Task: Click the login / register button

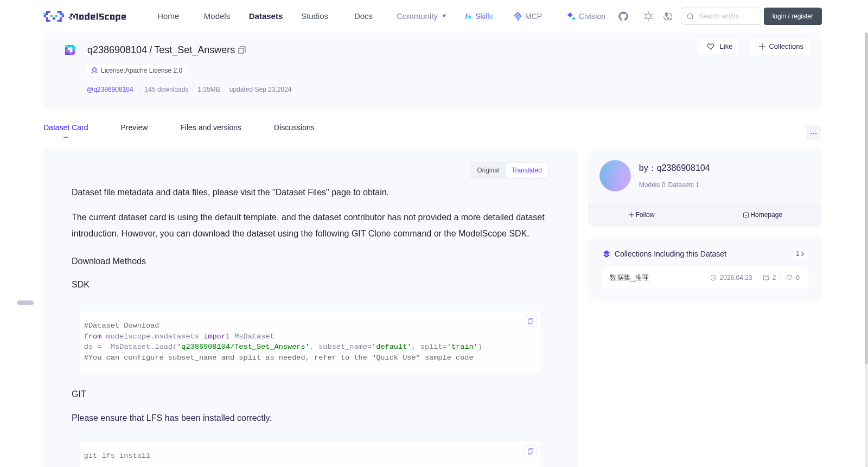Action: coord(793,16)
